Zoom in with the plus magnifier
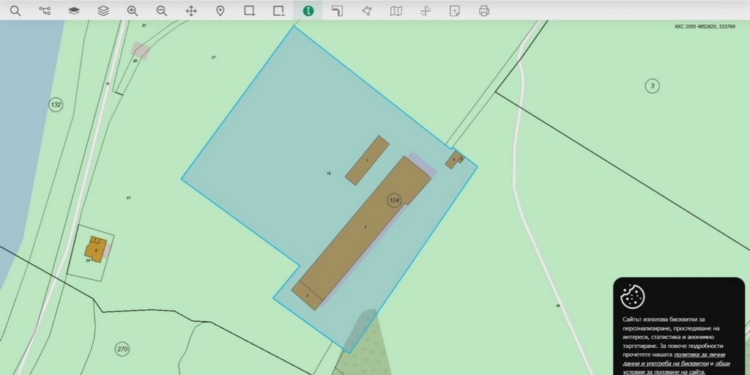 click(x=132, y=11)
